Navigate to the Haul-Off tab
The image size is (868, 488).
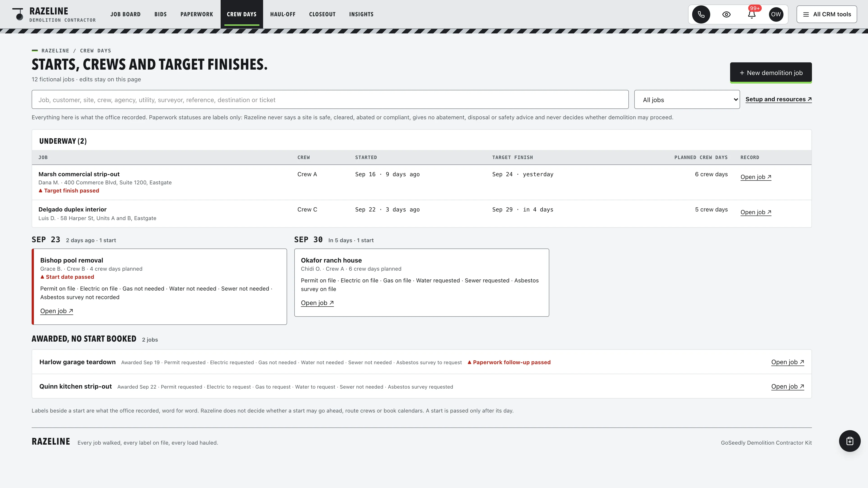(x=283, y=14)
